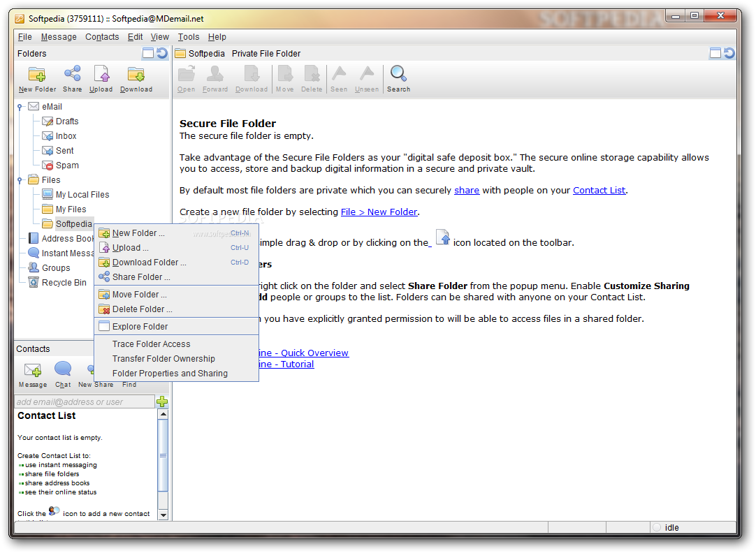Open Search with the magnifier icon
This screenshot has width=756, height=553.
tap(399, 74)
